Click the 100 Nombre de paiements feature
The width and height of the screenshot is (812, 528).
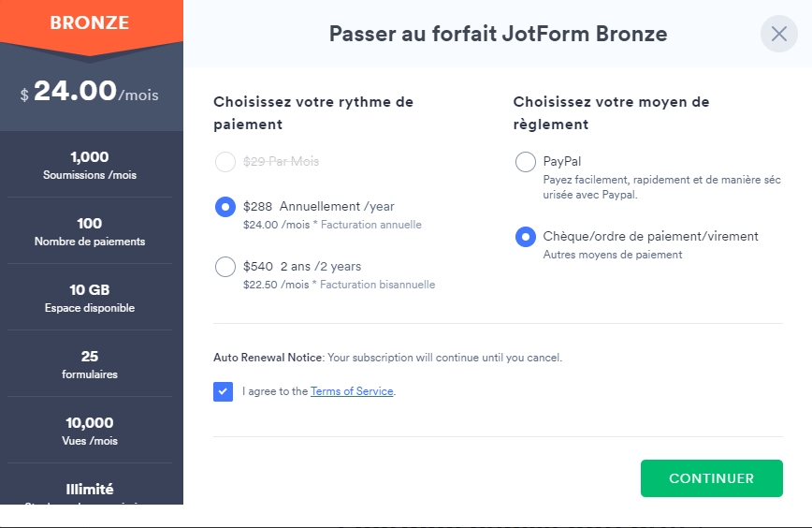[x=90, y=231]
